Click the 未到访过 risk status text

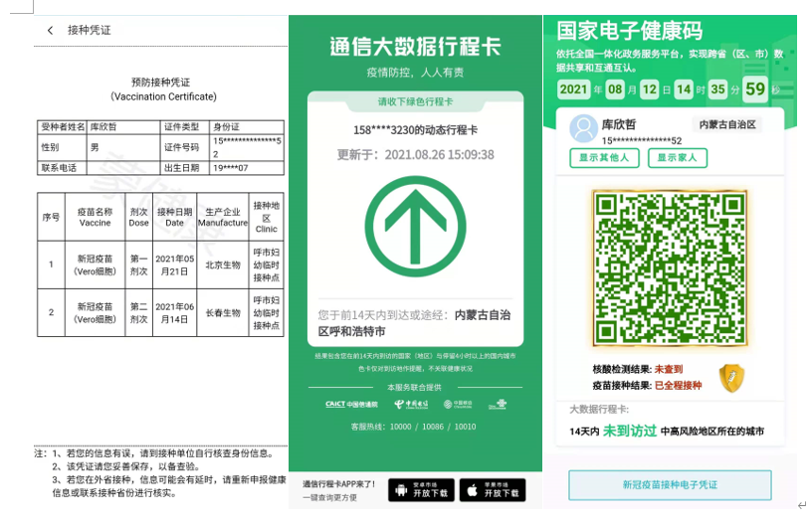click(630, 431)
